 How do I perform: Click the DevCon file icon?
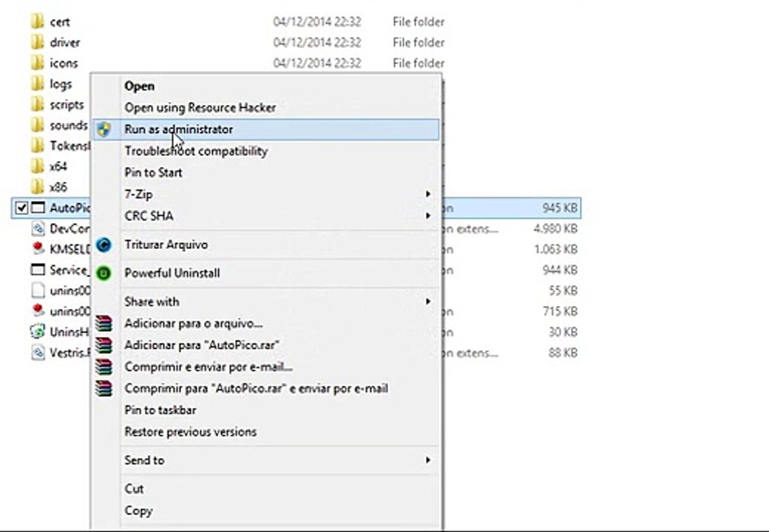pos(38,228)
